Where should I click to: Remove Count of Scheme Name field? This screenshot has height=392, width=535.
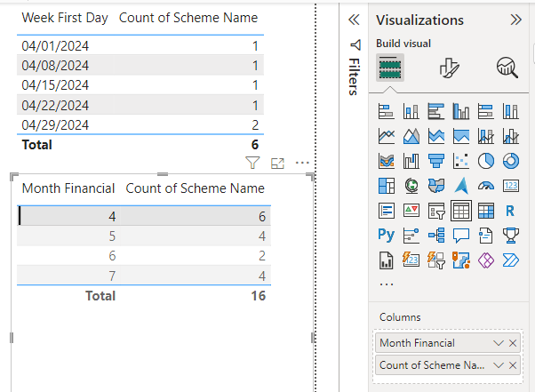(x=513, y=365)
